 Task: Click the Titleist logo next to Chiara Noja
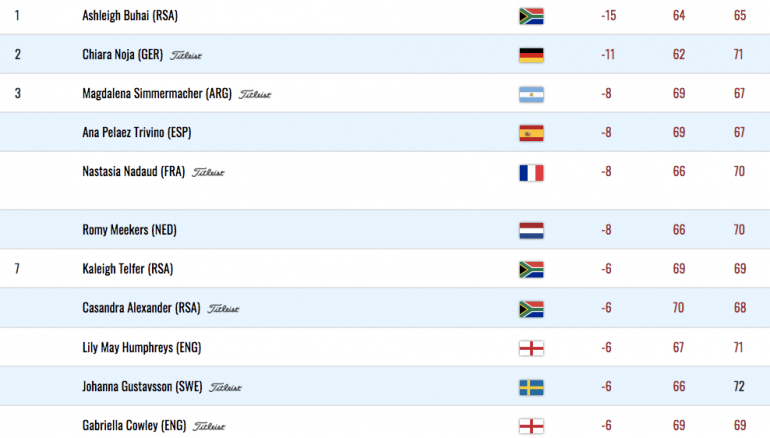186,55
